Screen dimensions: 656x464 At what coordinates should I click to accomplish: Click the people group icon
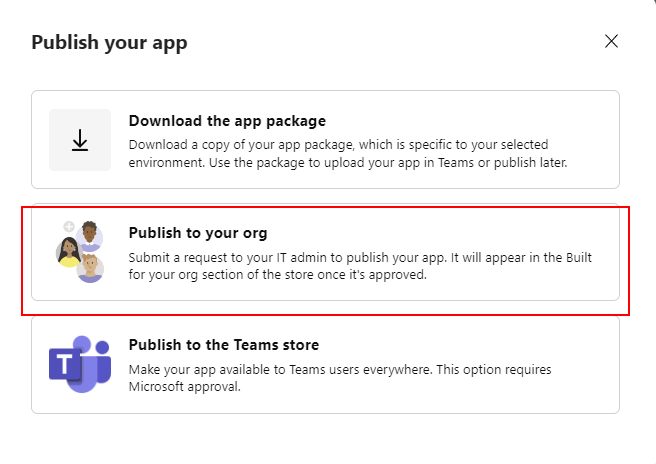click(x=80, y=251)
